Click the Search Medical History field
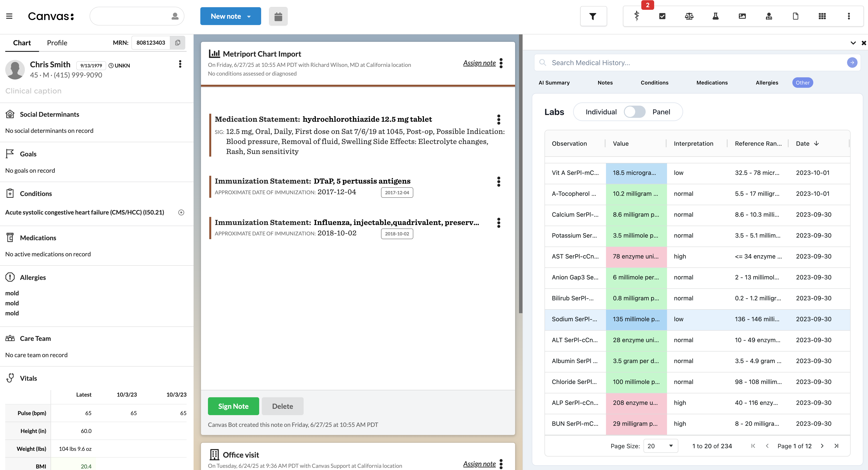The width and height of the screenshot is (868, 470). (x=694, y=63)
